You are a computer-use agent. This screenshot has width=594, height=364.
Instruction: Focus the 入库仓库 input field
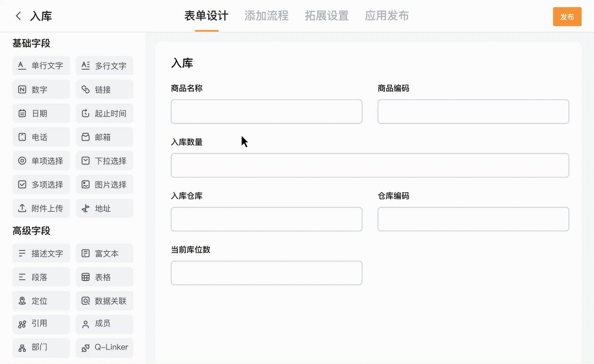pyautogui.click(x=266, y=219)
